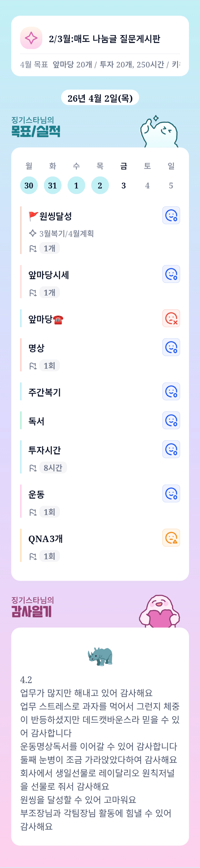The image size is (200, 868).
Task: Click the pink sparkle icon in header card
Action: 31,38
